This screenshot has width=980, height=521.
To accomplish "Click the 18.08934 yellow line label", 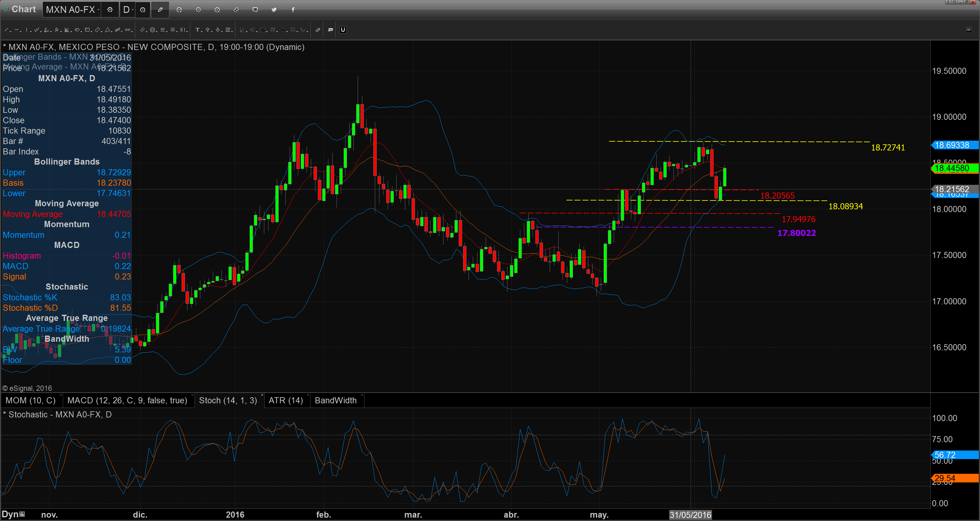I will tap(846, 207).
